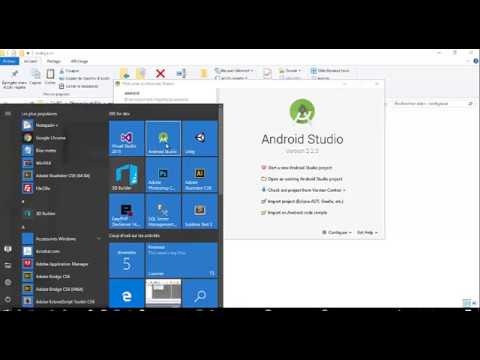Click the Explorer help question mark icon

(476, 61)
